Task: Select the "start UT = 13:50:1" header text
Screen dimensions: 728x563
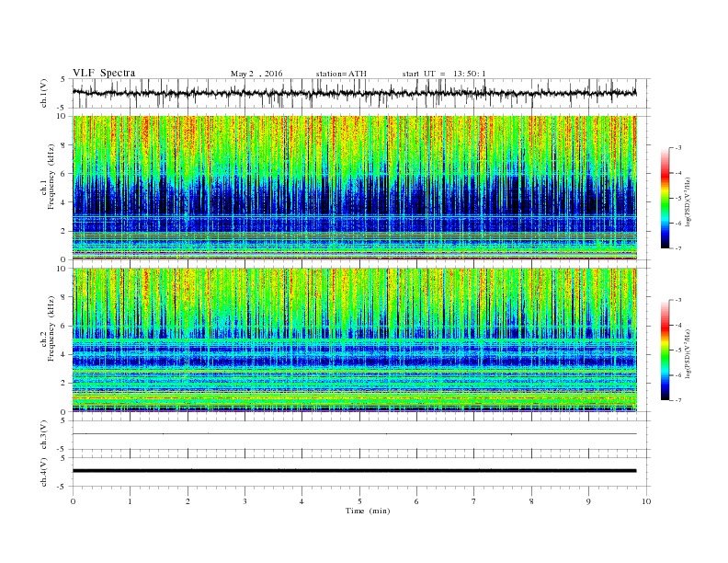Action: (444, 74)
